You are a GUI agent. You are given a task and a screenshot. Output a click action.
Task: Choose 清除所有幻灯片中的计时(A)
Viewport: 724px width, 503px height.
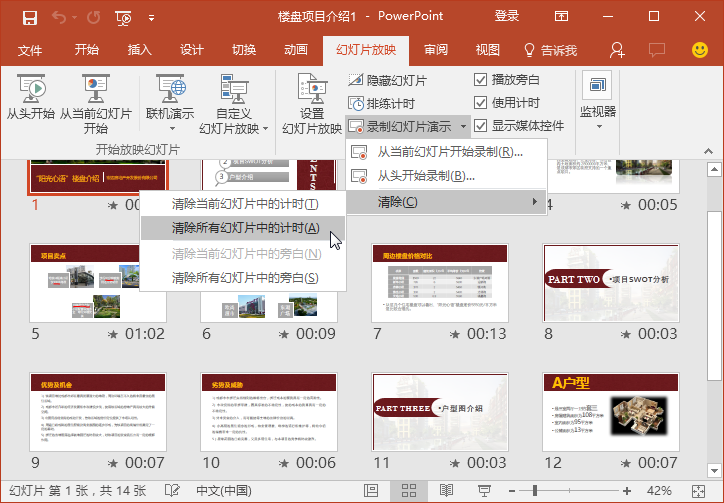tap(243, 228)
